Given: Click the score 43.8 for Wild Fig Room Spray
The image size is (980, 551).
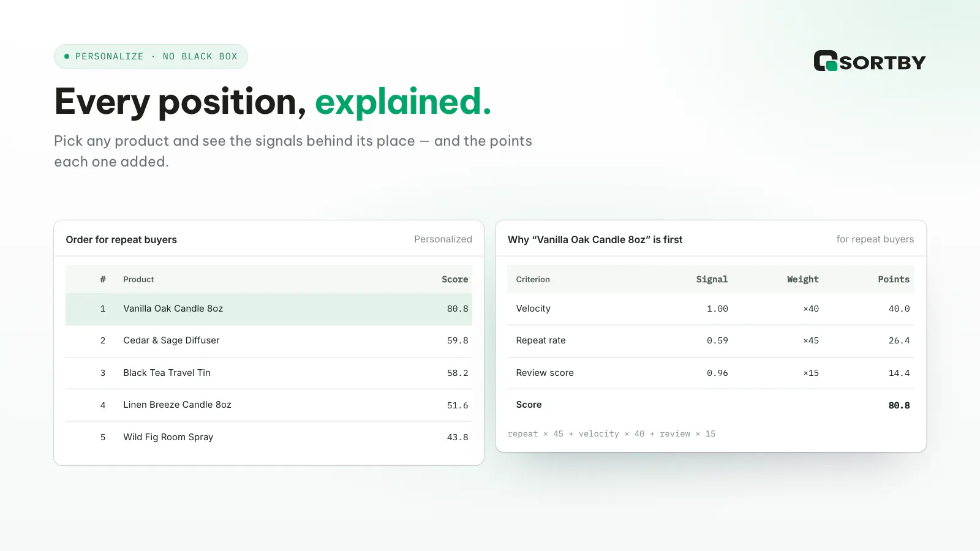Looking at the screenshot, I should 458,437.
